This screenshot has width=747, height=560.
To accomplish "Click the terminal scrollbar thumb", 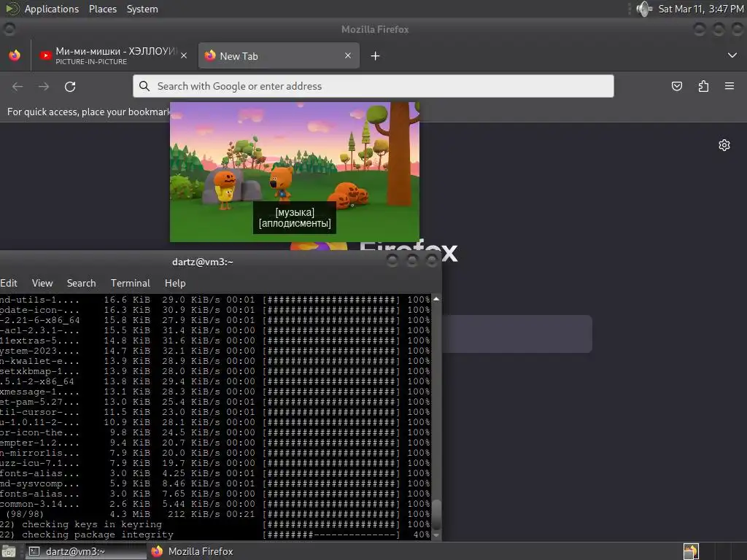I will pos(436,514).
